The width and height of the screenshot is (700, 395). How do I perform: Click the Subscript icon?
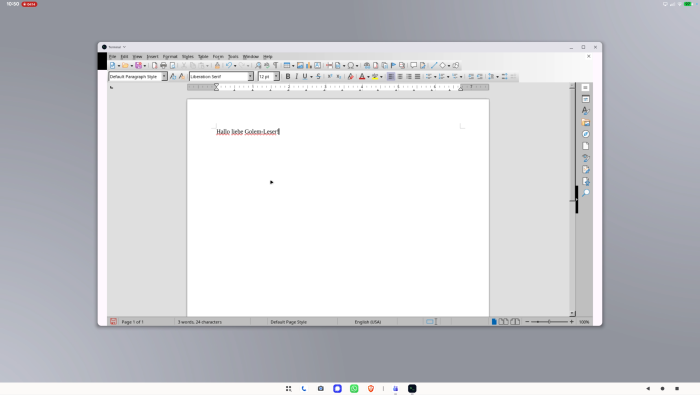tap(338, 77)
